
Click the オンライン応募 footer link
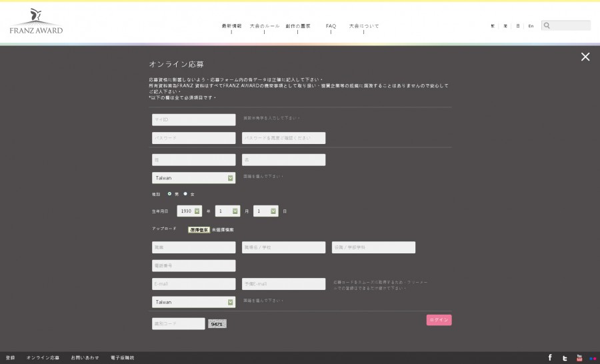coord(43,357)
